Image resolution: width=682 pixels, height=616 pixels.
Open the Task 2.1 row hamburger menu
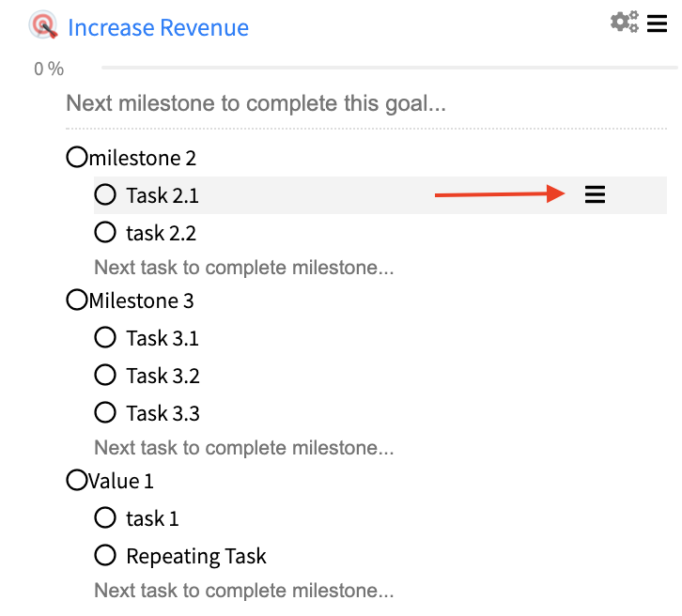pos(595,194)
